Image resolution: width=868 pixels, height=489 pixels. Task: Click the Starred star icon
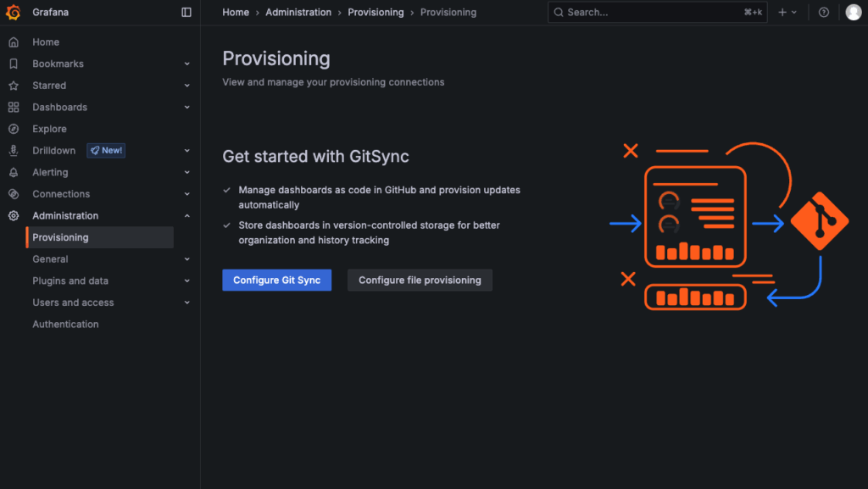point(13,86)
